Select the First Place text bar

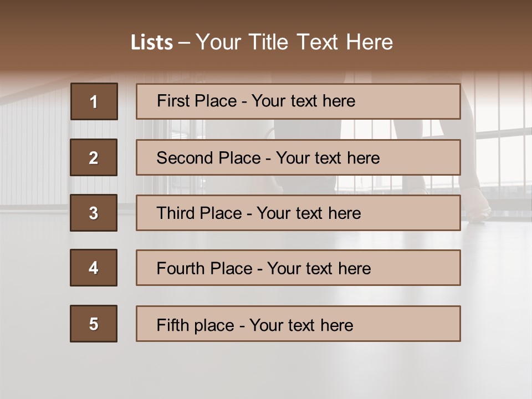[x=298, y=101]
